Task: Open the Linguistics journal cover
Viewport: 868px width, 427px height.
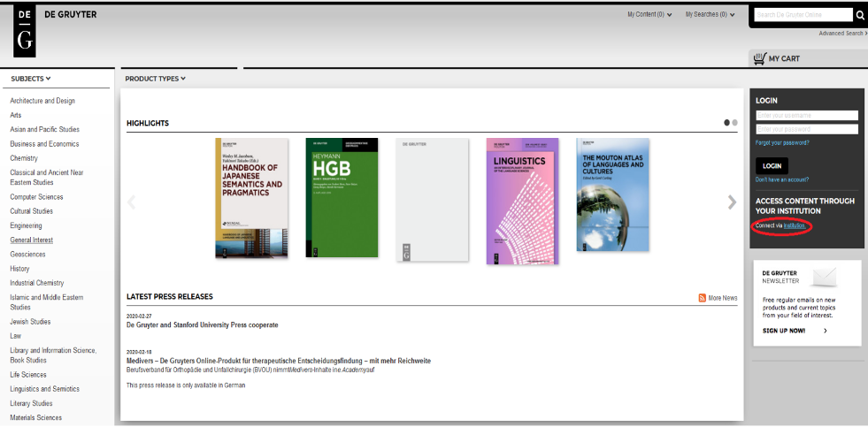Action: 523,202
